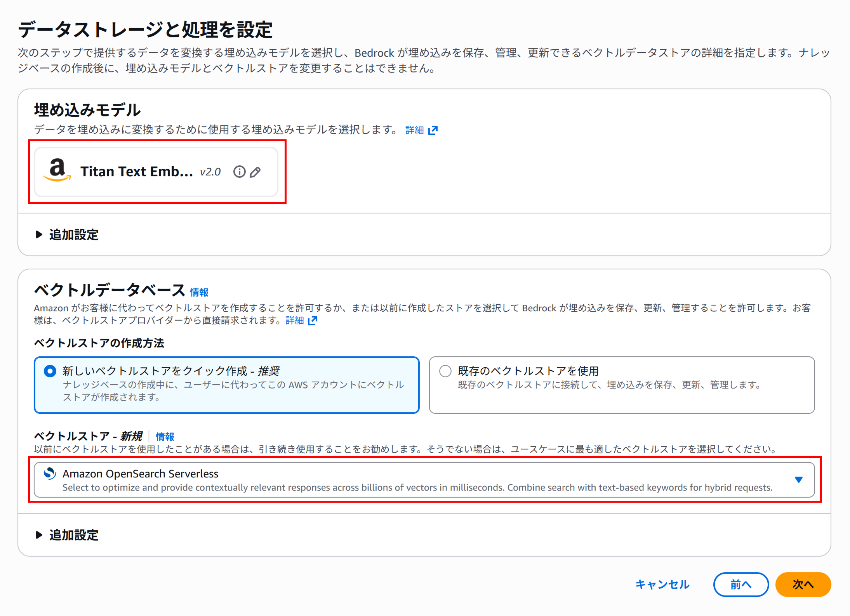Select 新しいベクトルストアをクイック作成 radio option

[50, 371]
